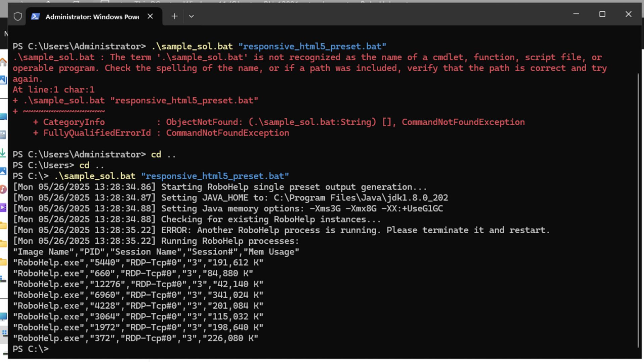Minimize the terminal window
This screenshot has width=644, height=362.
[x=576, y=14]
